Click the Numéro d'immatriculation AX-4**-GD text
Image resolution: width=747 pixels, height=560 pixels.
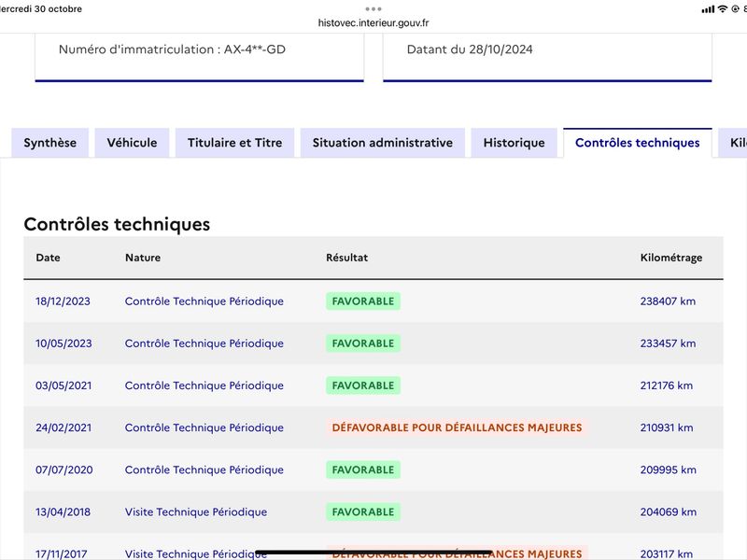click(x=172, y=49)
